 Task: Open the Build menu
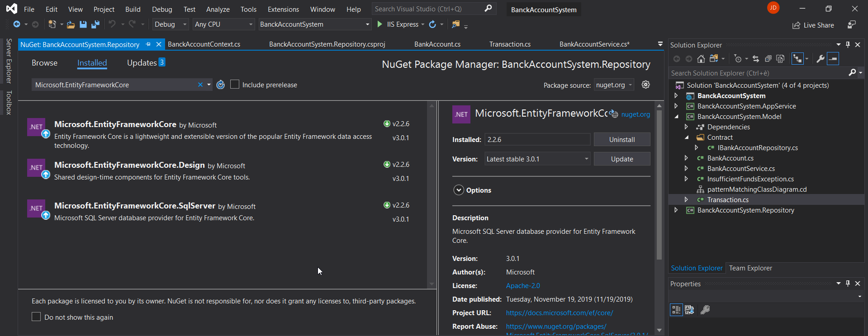coord(133,9)
